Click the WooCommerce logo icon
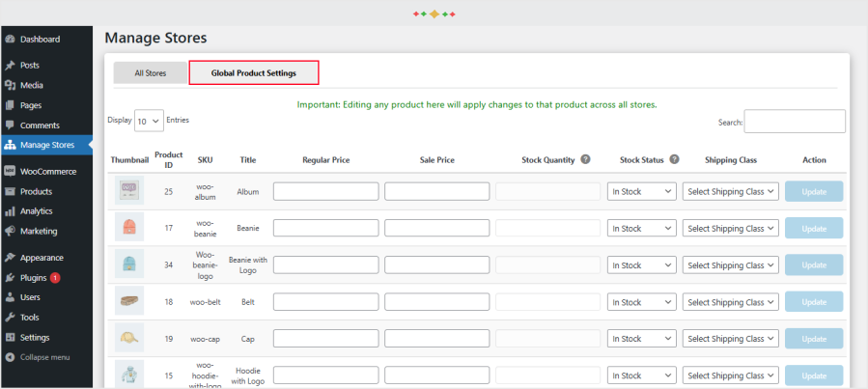 [x=10, y=172]
